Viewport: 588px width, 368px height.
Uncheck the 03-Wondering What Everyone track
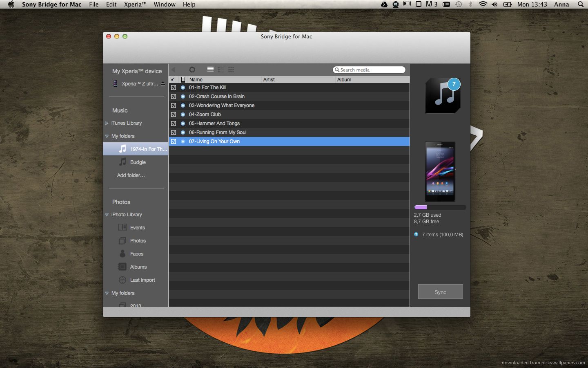pos(174,105)
